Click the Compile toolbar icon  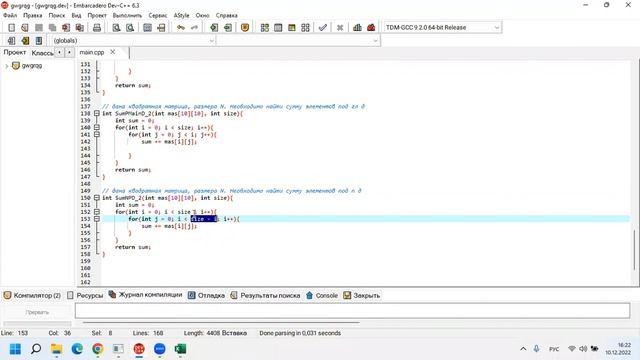[264, 28]
